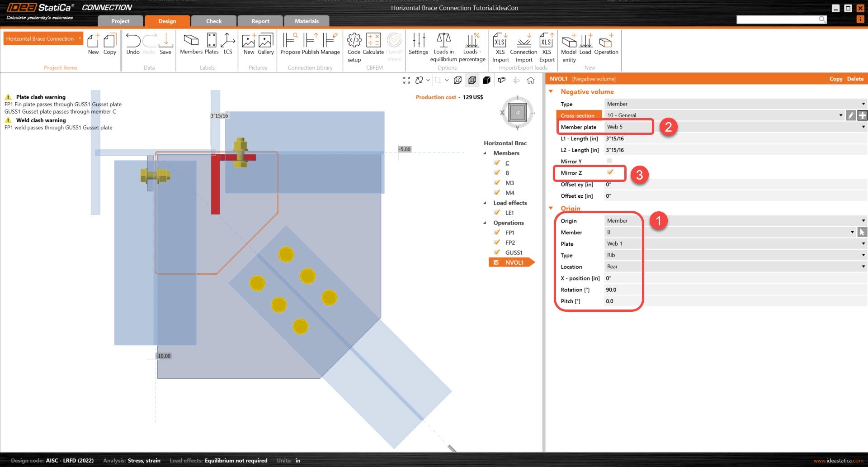Click the Rotation value input field

point(732,290)
